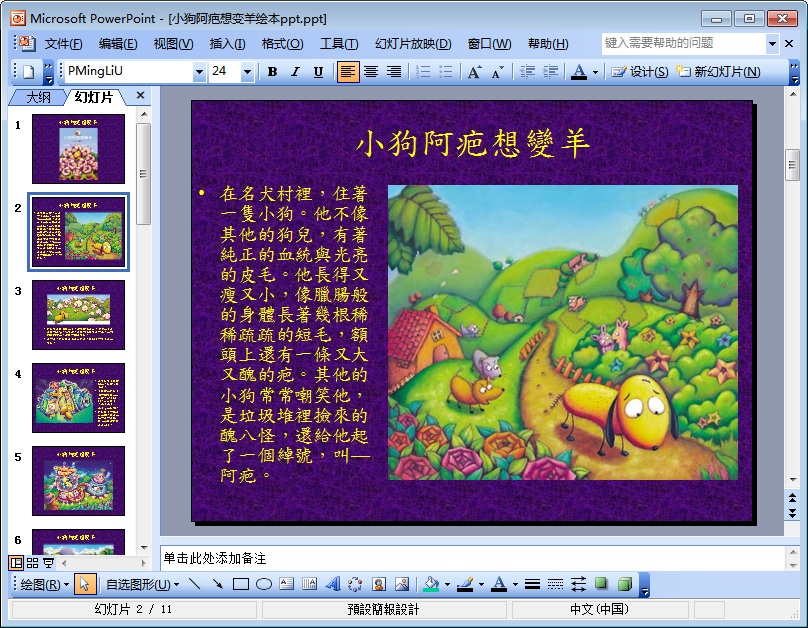The height and width of the screenshot is (628, 808).
Task: Switch to 大纲 outline tab
Action: [x=38, y=97]
